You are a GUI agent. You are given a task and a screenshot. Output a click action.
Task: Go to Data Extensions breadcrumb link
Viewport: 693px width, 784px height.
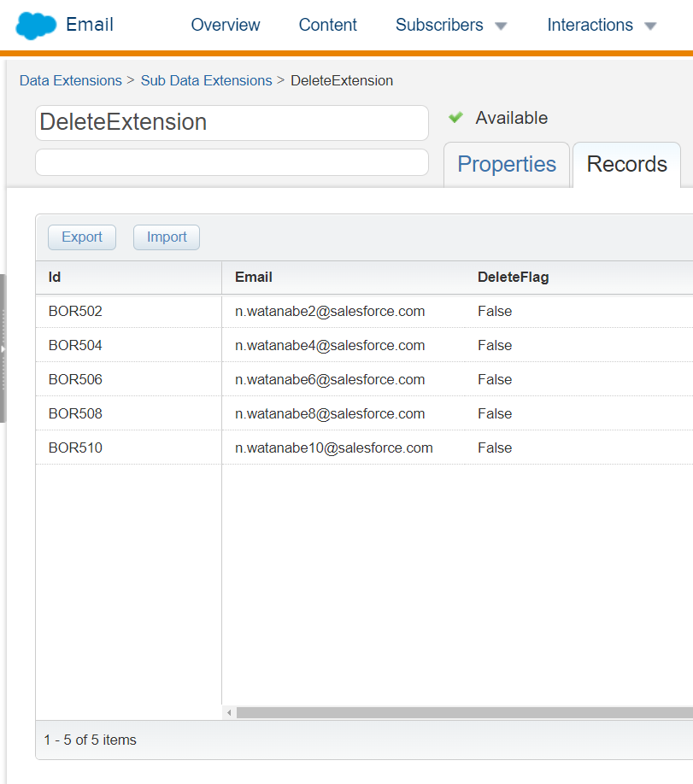pos(71,80)
